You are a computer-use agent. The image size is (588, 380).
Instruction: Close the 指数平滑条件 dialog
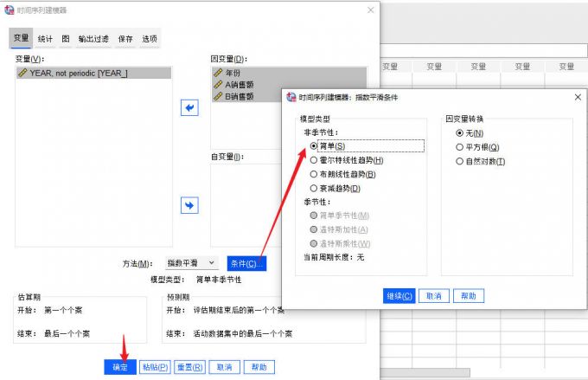point(578,97)
